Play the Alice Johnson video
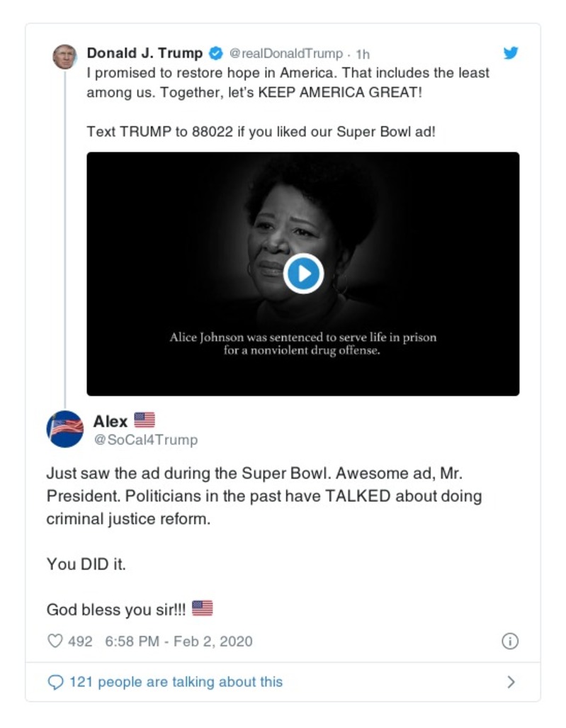Image resolution: width=566 pixels, height=728 pixels. pyautogui.click(x=303, y=273)
